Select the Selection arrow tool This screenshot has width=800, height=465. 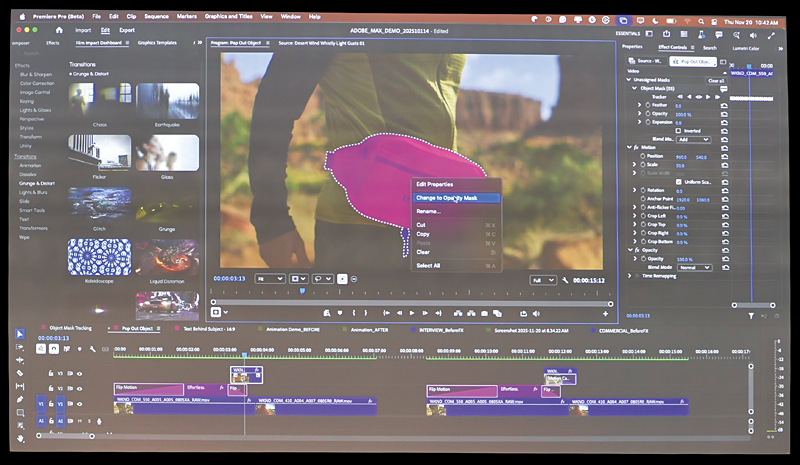click(x=20, y=334)
